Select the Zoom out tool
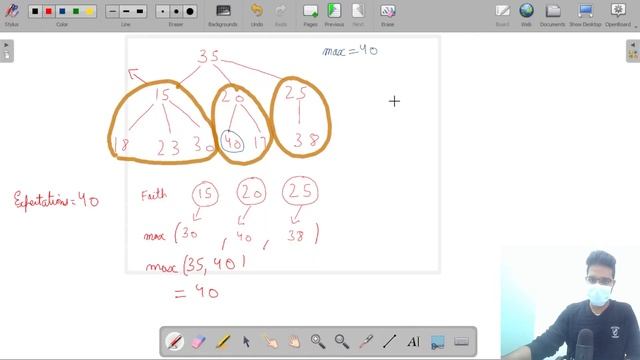 tap(342, 342)
